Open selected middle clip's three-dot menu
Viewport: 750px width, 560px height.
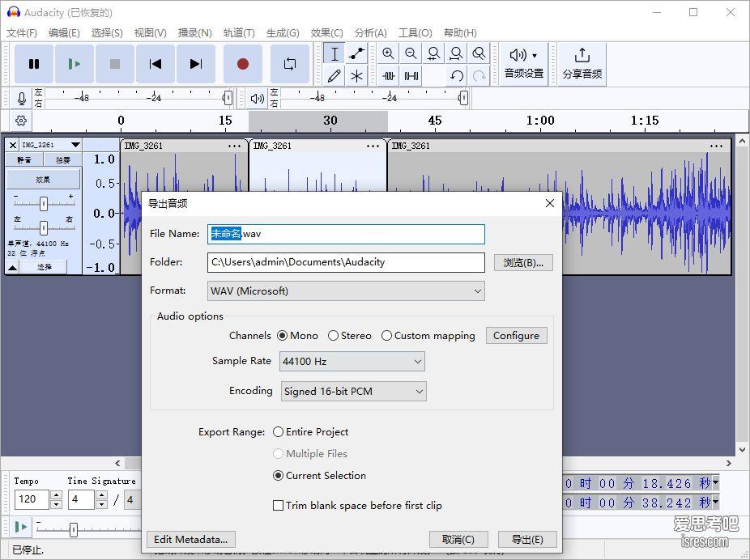coord(373,146)
